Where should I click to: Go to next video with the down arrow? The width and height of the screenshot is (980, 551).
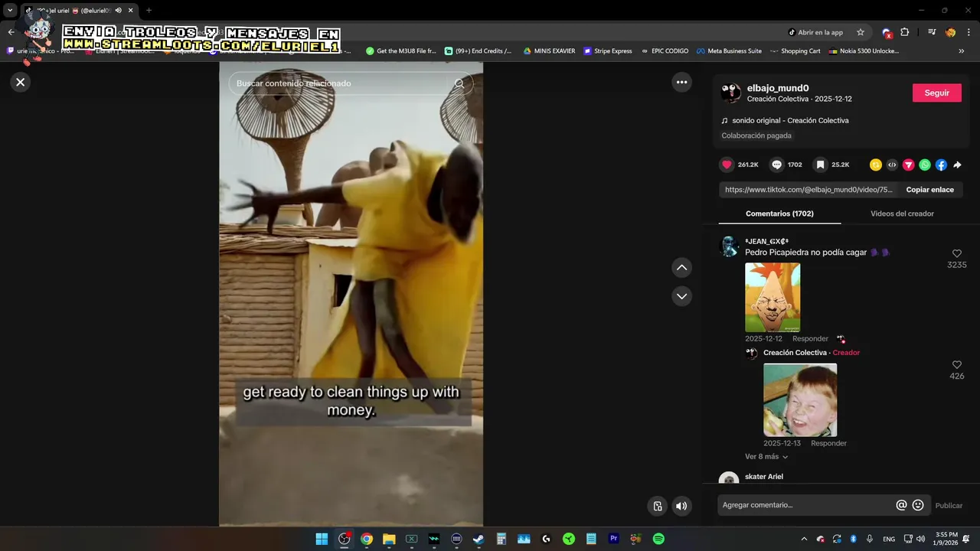coord(681,296)
